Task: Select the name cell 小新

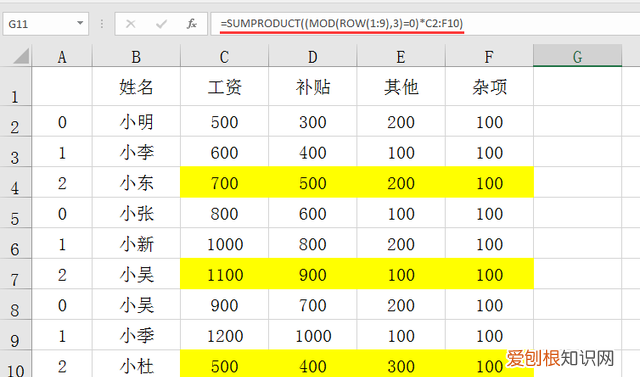Action: pyautogui.click(x=136, y=244)
